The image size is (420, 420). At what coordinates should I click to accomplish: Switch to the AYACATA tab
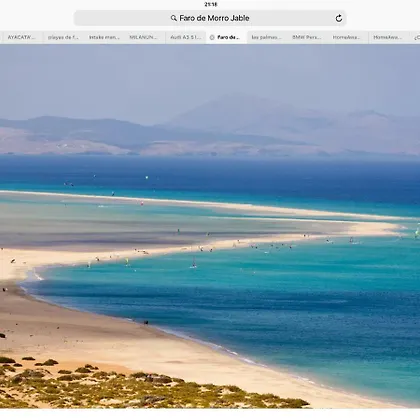pos(21,37)
